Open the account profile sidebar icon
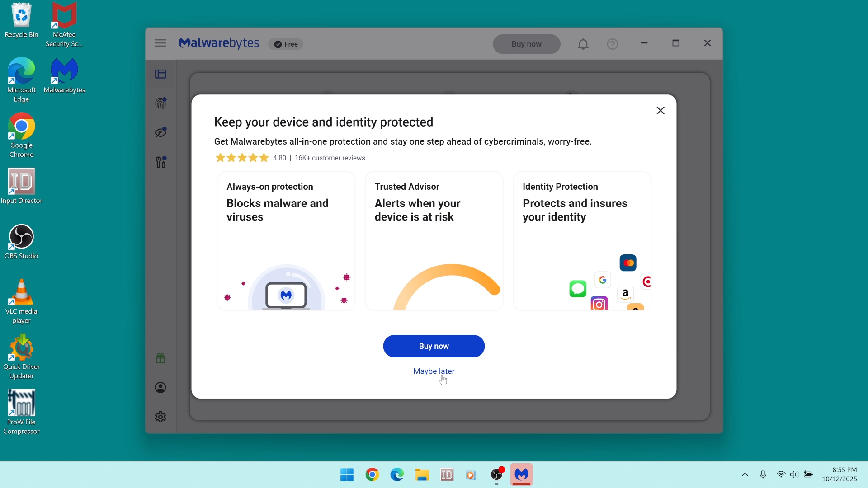 (160, 388)
